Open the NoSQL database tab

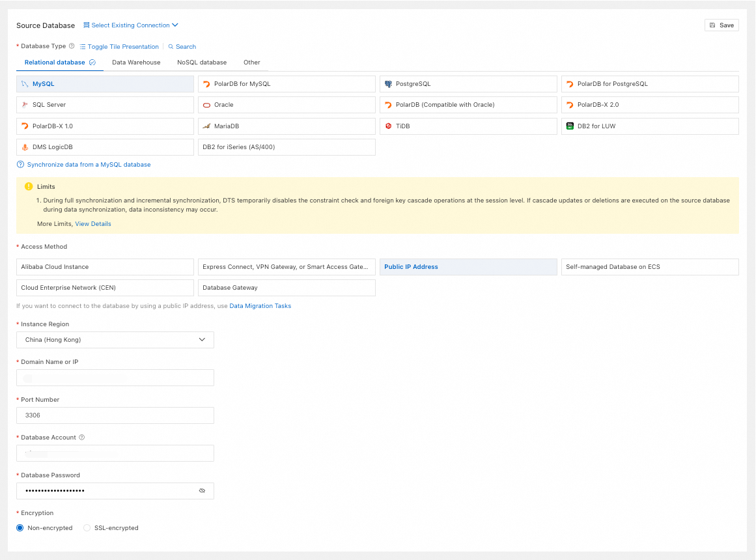pyautogui.click(x=202, y=63)
